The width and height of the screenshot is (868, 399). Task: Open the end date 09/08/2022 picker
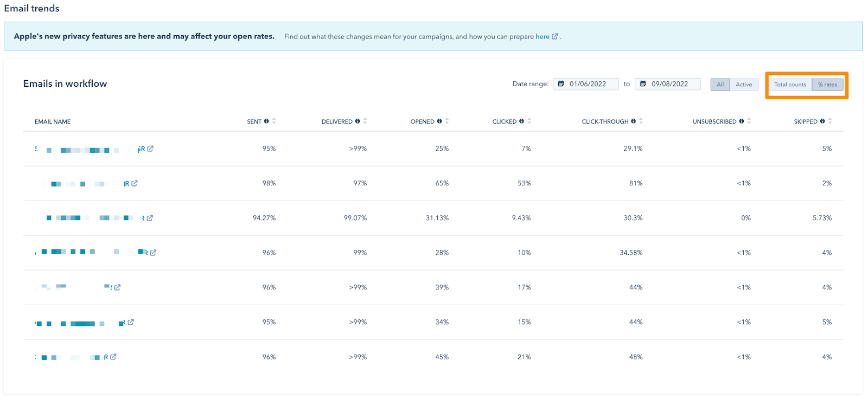[669, 84]
